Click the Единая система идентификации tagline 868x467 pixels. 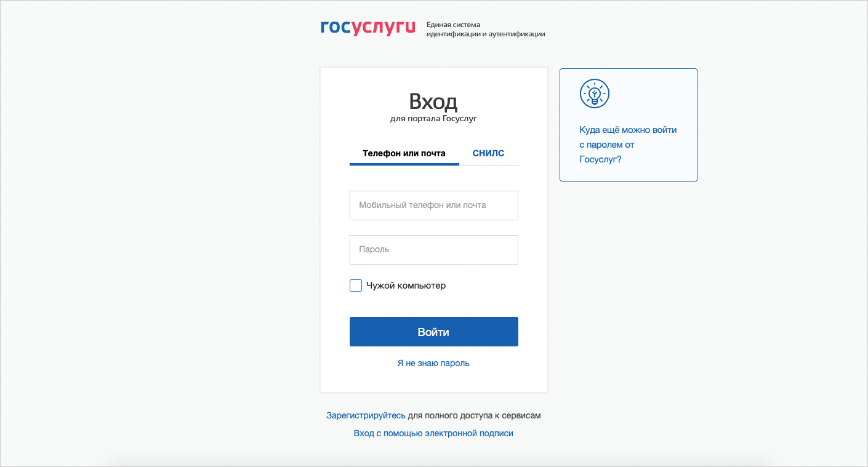click(x=485, y=30)
